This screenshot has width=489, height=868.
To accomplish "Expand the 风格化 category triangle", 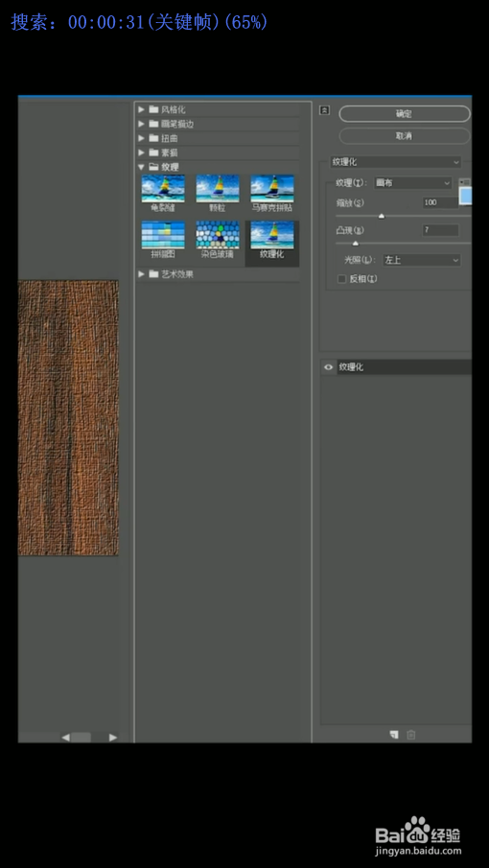I will tap(141, 109).
